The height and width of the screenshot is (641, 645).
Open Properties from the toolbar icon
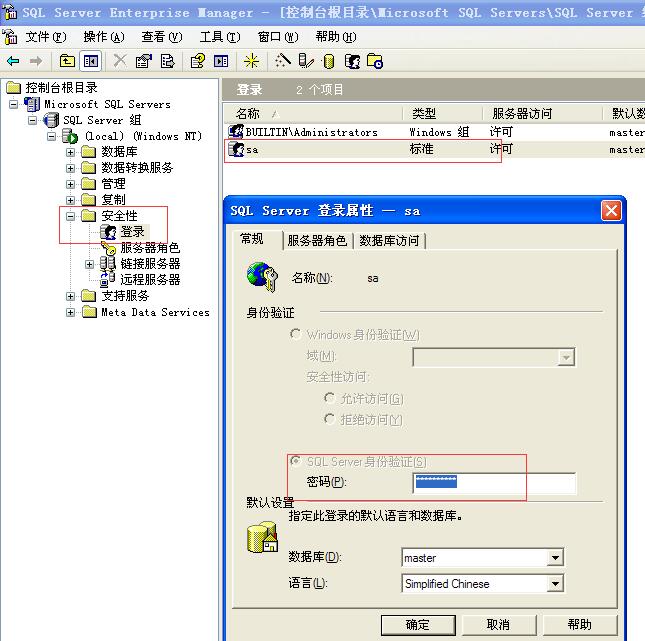pyautogui.click(x=144, y=61)
